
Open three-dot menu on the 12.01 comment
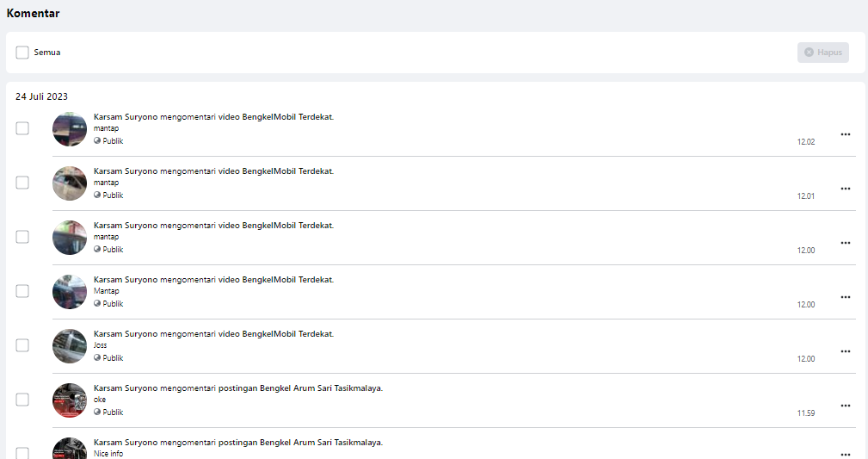[845, 189]
